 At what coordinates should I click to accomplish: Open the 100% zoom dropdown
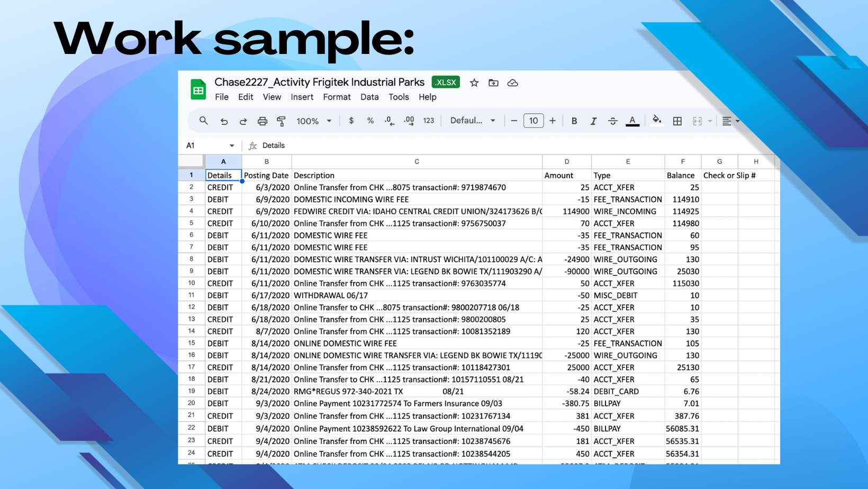click(314, 121)
